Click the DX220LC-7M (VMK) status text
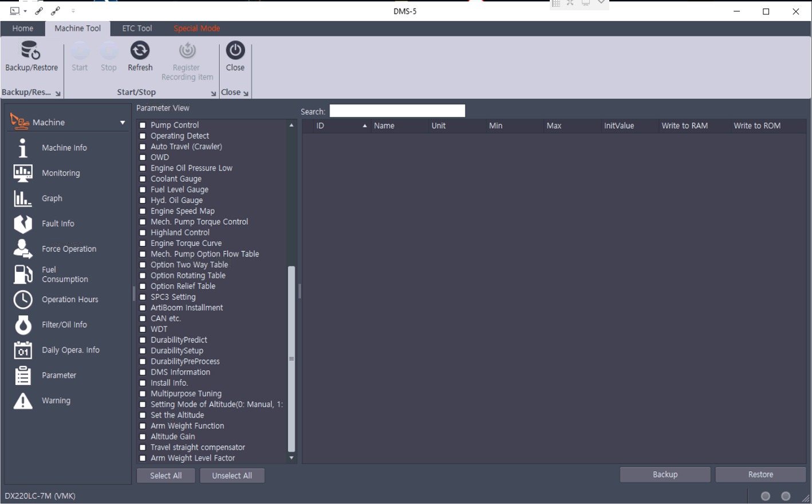812x504 pixels. click(40, 496)
